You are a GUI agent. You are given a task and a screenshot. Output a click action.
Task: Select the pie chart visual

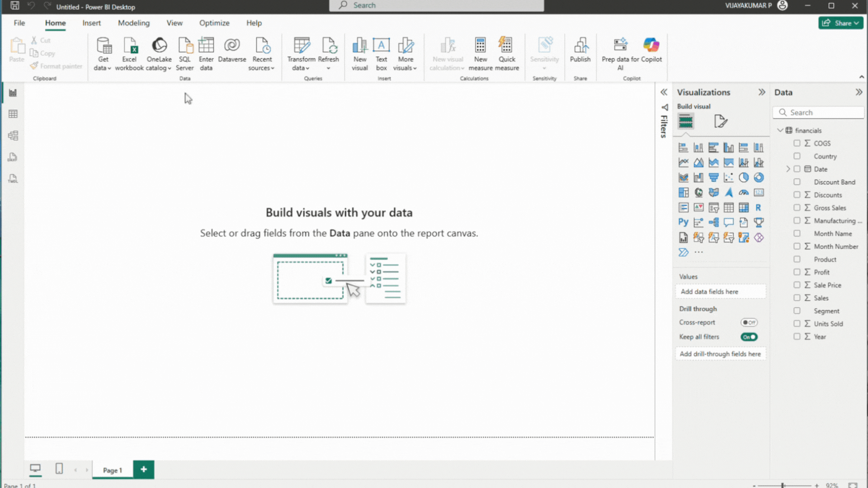tap(744, 178)
